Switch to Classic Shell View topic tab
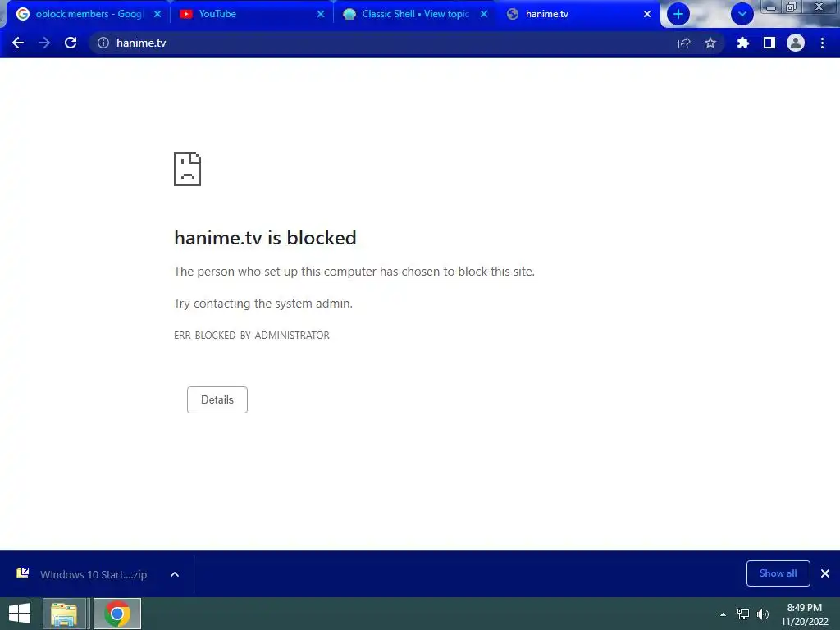The width and height of the screenshot is (840, 630). (x=415, y=14)
